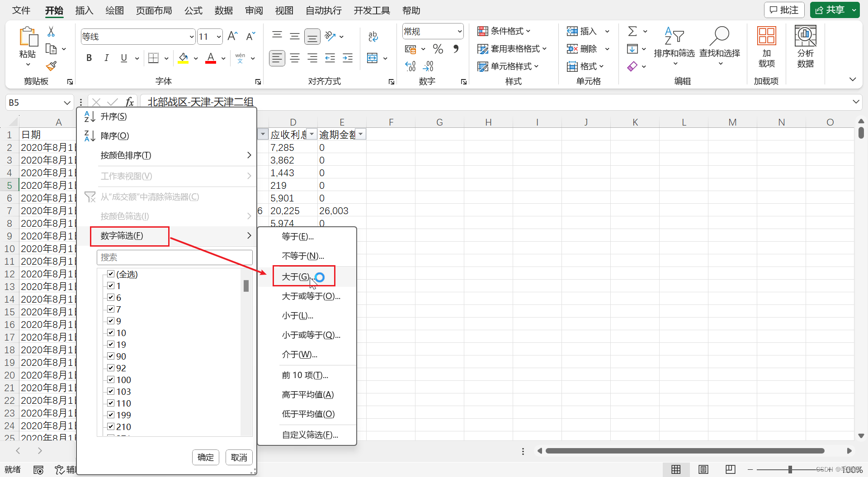Click the Percent Style icon
868x477 pixels.
pos(438,49)
